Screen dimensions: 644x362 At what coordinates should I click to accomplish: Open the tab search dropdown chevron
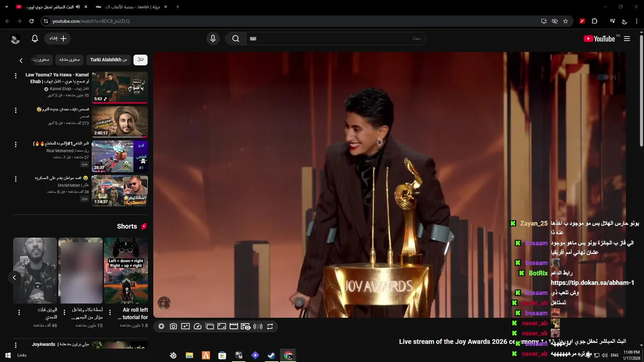coord(6,7)
